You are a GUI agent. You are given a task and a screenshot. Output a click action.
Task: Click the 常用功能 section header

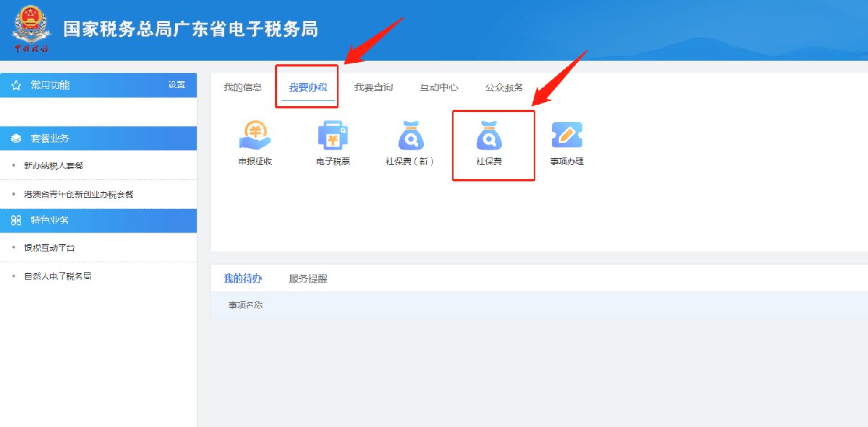[98, 85]
